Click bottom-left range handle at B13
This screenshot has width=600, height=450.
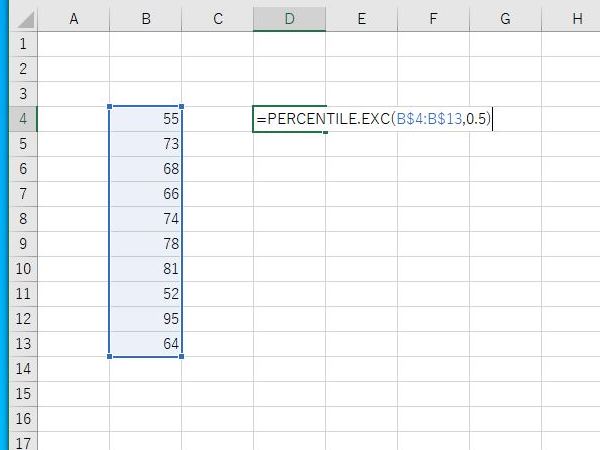click(x=110, y=357)
